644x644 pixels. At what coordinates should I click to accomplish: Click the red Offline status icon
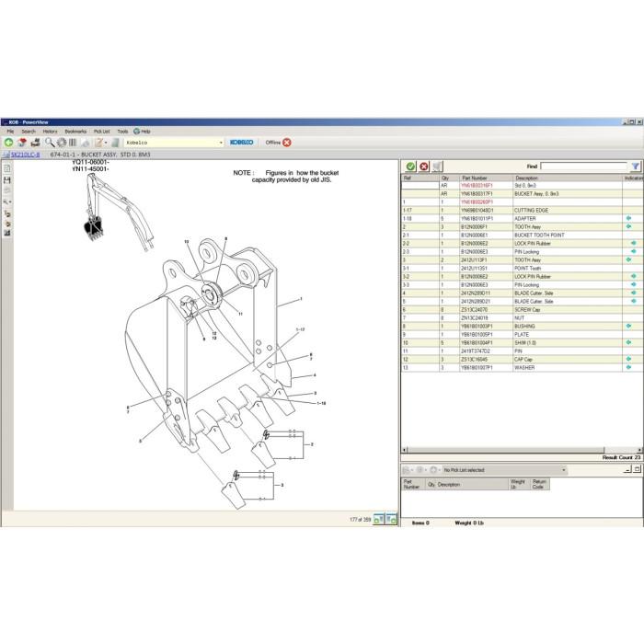287,143
